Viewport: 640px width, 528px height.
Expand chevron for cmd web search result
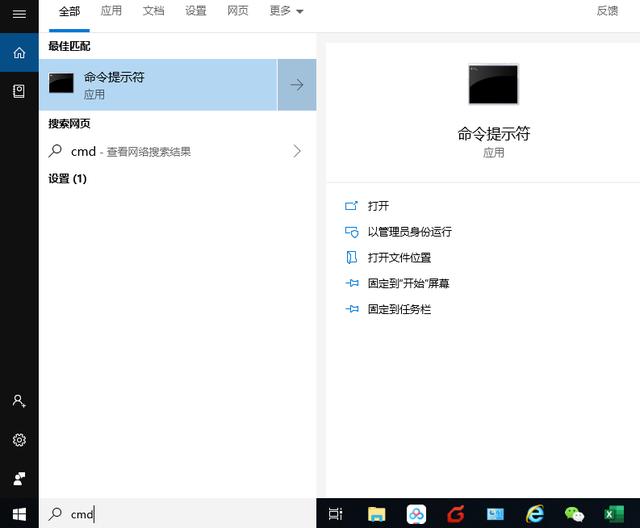tap(297, 151)
